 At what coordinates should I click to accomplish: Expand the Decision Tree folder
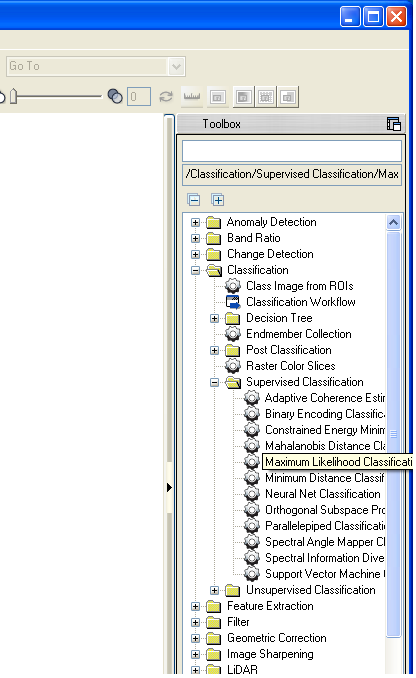point(214,318)
